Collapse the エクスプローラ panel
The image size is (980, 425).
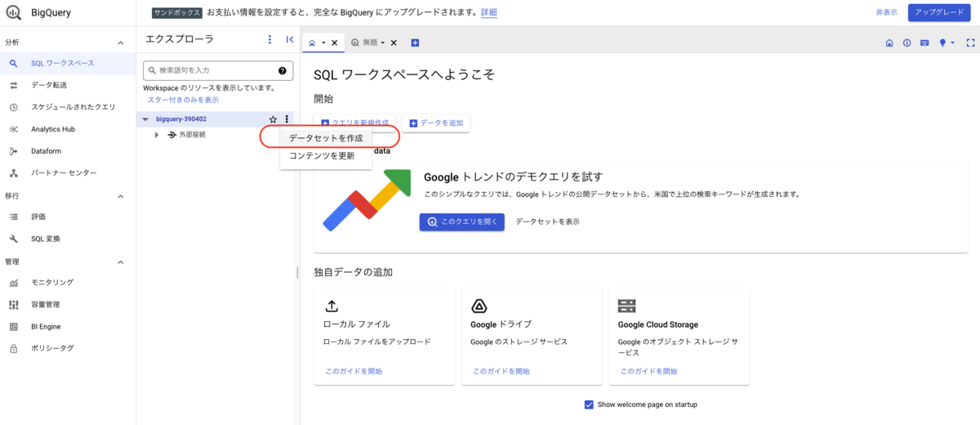[290, 39]
